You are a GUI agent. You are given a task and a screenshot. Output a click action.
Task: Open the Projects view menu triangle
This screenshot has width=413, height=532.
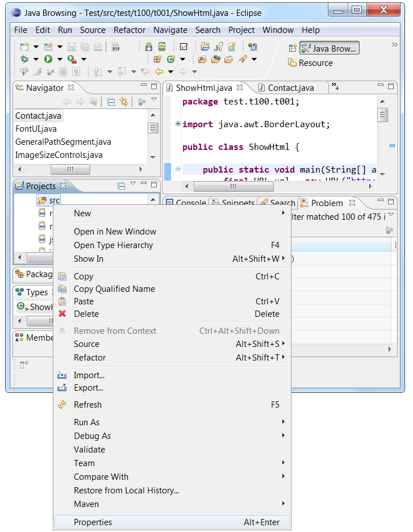tap(133, 183)
